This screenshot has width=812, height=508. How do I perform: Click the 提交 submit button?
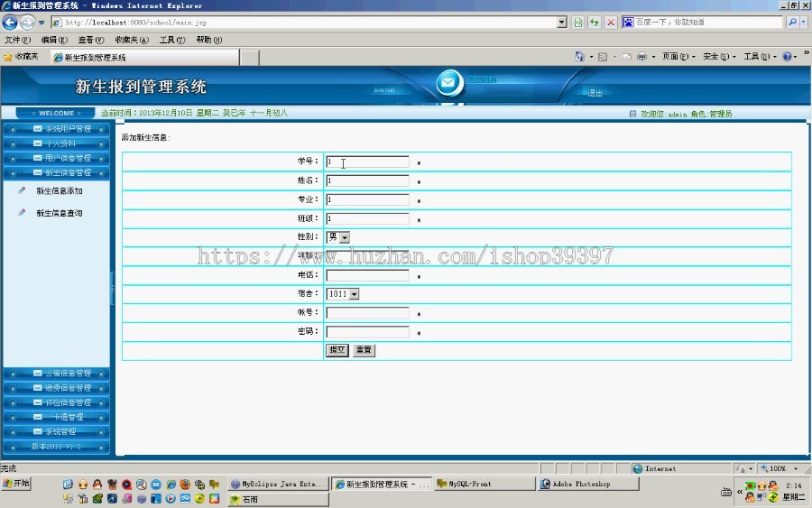(337, 350)
